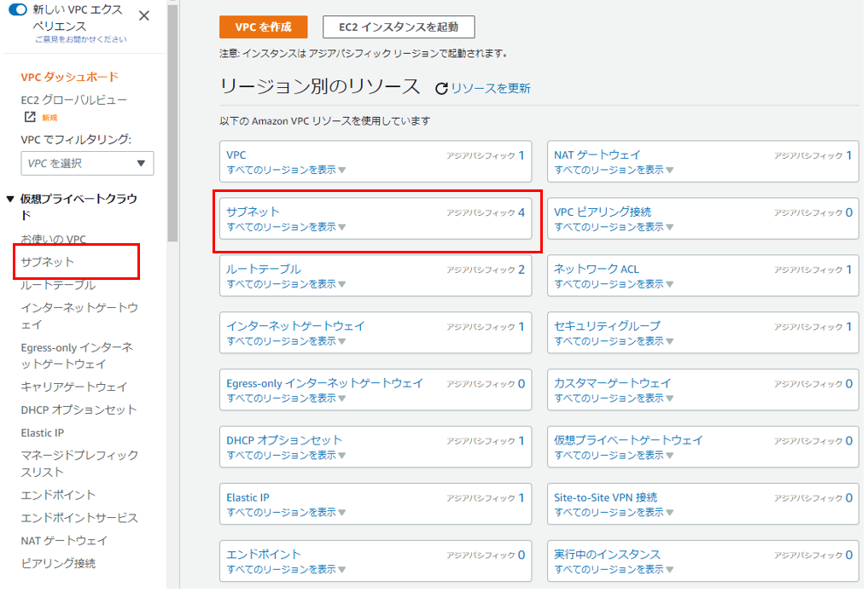Select エンドポイントサービス in sidebar
Viewport: 868px width, 593px height.
[79, 518]
